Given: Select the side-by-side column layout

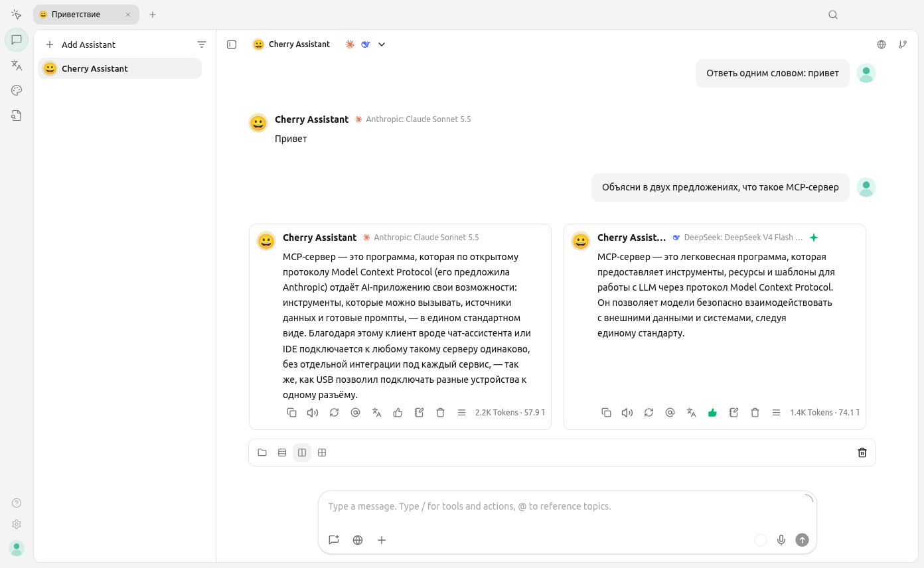Looking at the screenshot, I should pos(302,453).
